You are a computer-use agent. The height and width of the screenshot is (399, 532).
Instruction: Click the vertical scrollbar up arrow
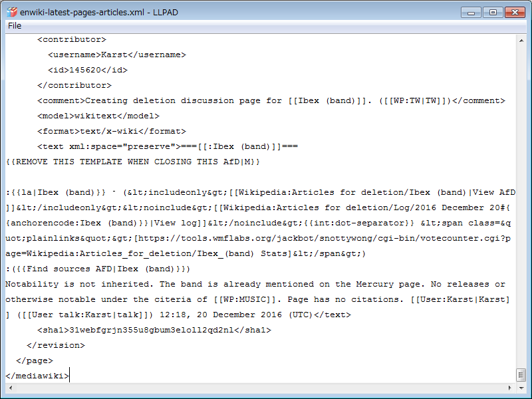click(x=521, y=39)
